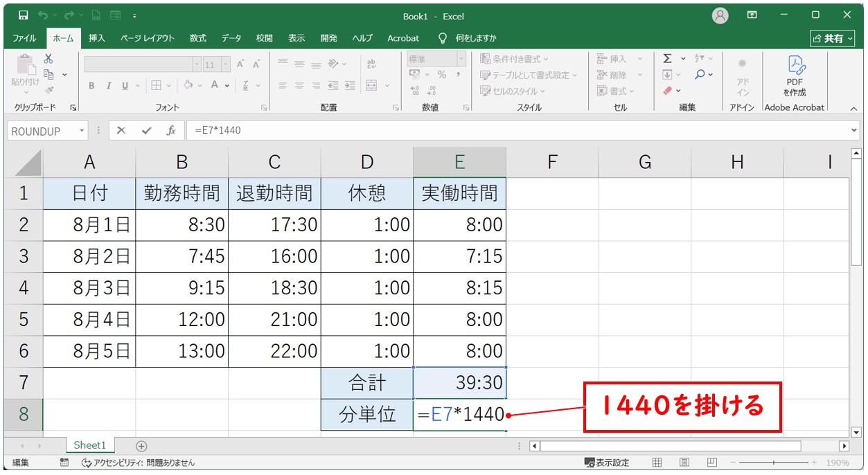The height and width of the screenshot is (475, 868).
Task: Click the Find & Select magnifier icon
Action: coord(700,75)
